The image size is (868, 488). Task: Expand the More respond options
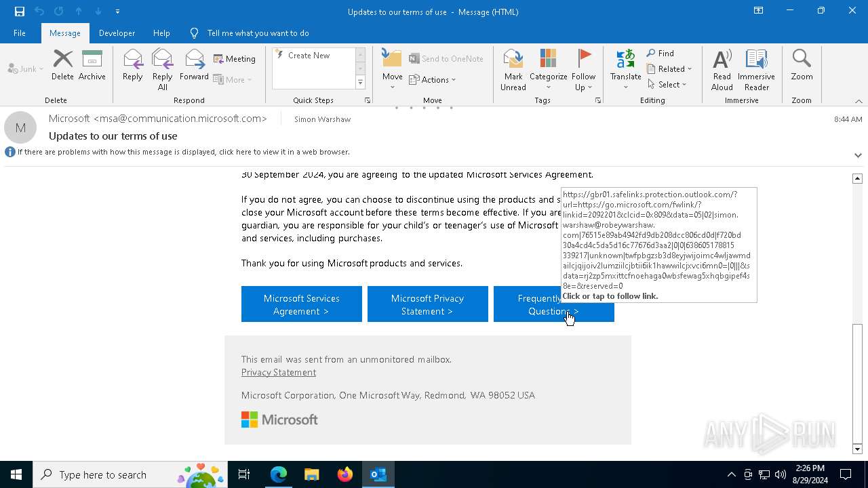point(233,80)
